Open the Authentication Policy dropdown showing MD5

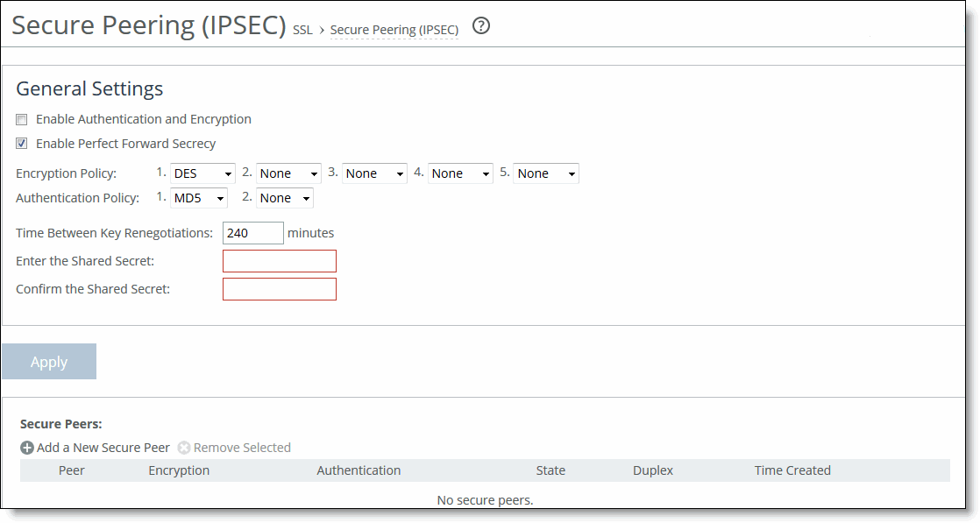click(x=198, y=197)
